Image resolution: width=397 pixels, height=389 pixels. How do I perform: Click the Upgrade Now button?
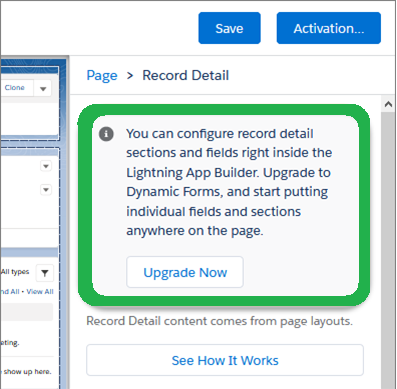pyautogui.click(x=185, y=272)
